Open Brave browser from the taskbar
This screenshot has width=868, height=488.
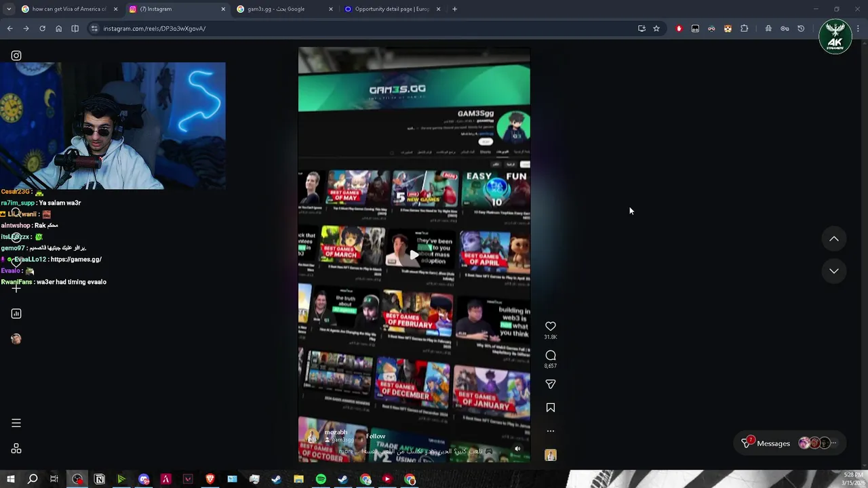click(210, 479)
